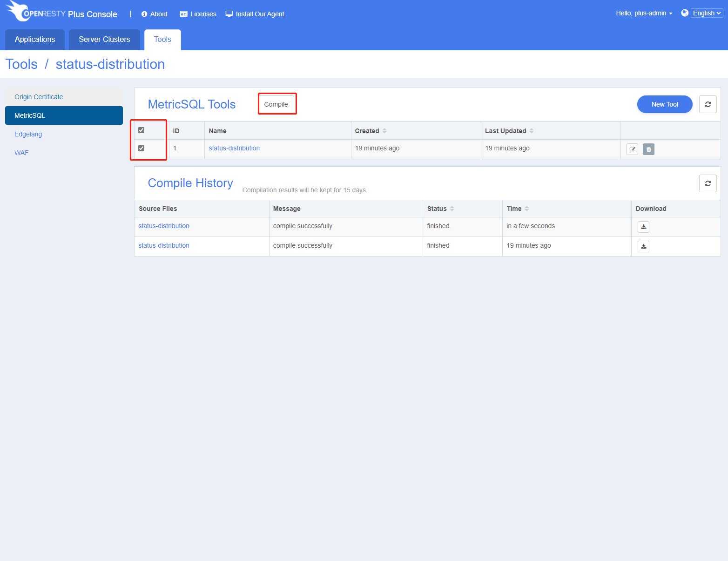Open the plus-admin user menu
Image resolution: width=728 pixels, height=561 pixels.
click(x=644, y=13)
